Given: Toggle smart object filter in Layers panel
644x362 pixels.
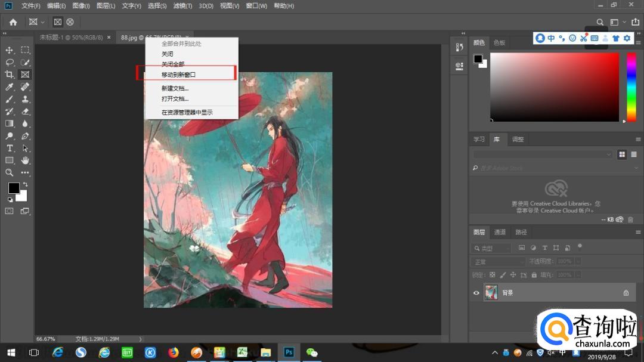Looking at the screenshot, I should click(x=568, y=247).
